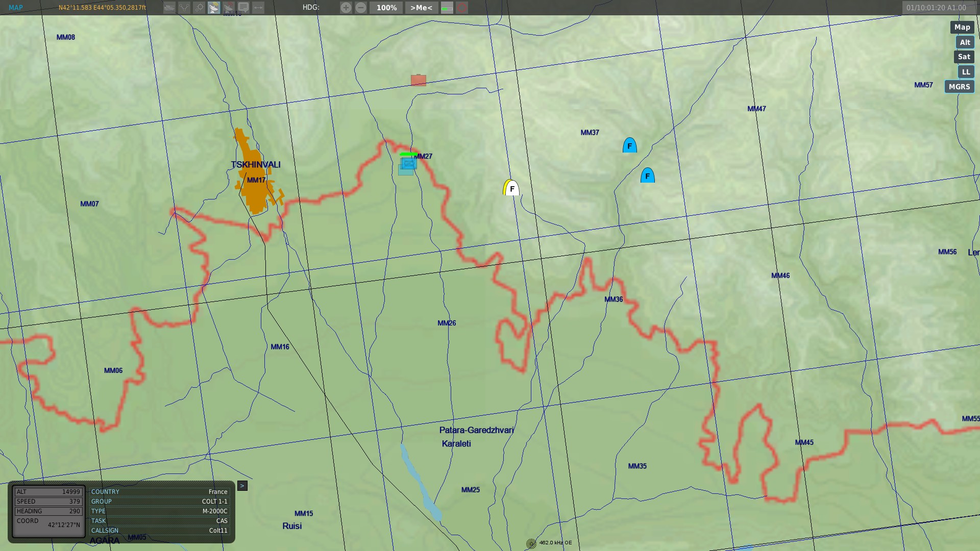Click the MM16 grid label

point(280,346)
